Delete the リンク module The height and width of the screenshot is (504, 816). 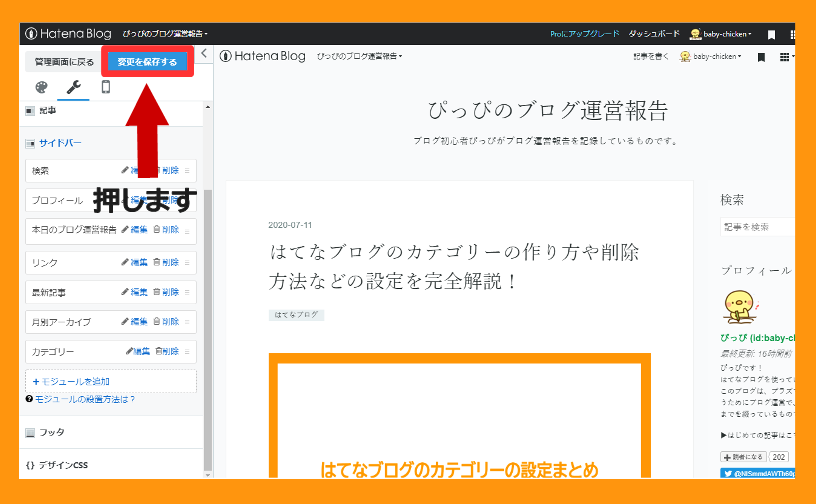pos(166,262)
